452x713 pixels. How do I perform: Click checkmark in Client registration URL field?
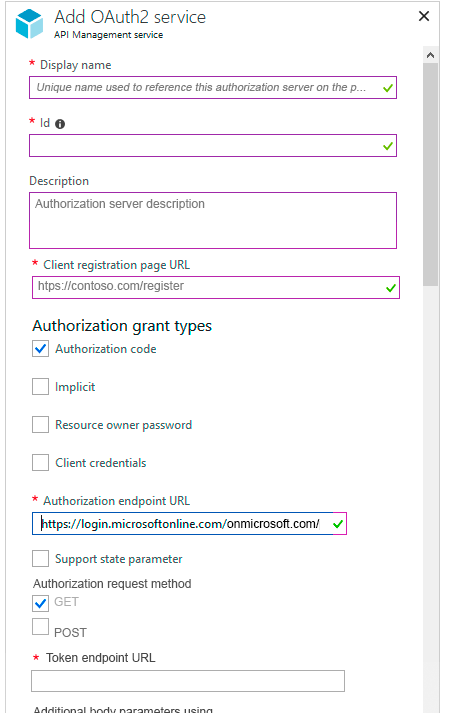click(x=391, y=288)
